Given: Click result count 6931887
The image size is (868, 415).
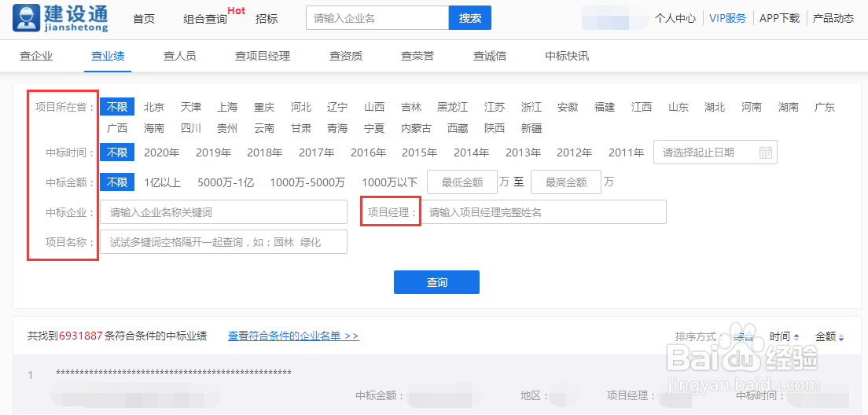Looking at the screenshot, I should [81, 336].
